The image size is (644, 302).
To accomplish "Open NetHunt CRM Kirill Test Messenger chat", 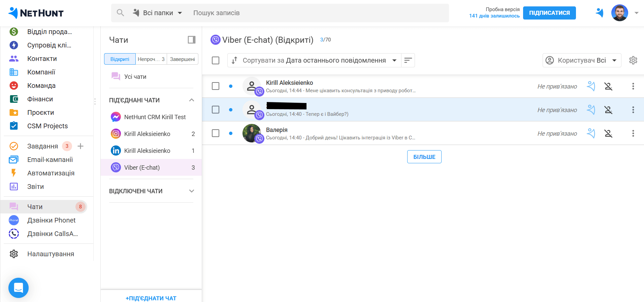I will [151, 117].
